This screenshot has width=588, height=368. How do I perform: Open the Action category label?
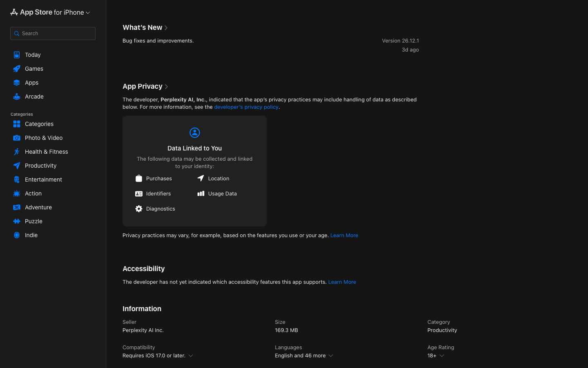click(33, 193)
